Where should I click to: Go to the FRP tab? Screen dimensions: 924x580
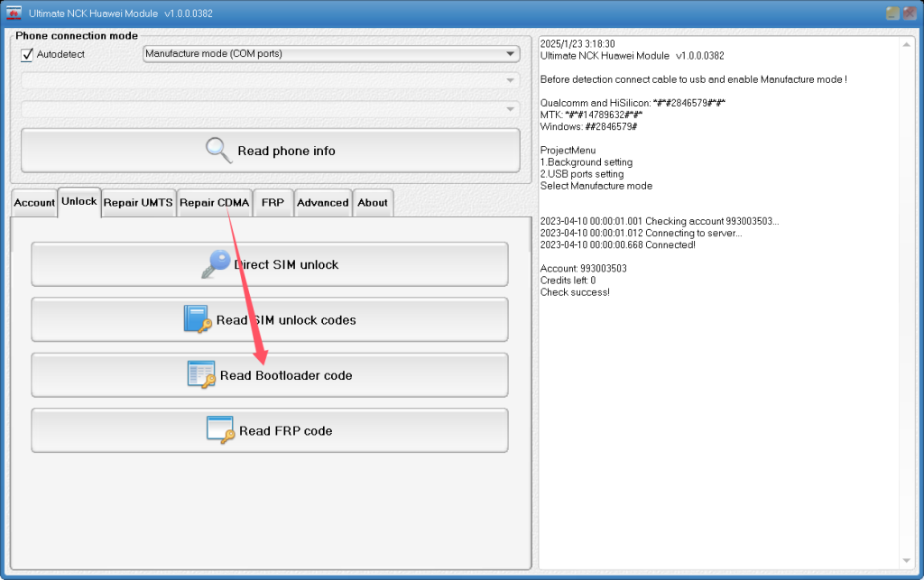pos(273,203)
